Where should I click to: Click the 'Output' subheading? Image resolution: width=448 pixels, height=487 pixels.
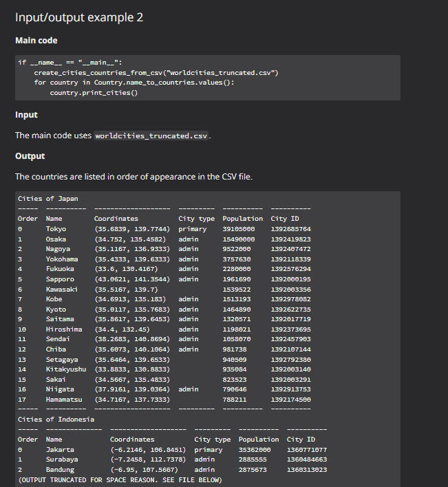(30, 156)
